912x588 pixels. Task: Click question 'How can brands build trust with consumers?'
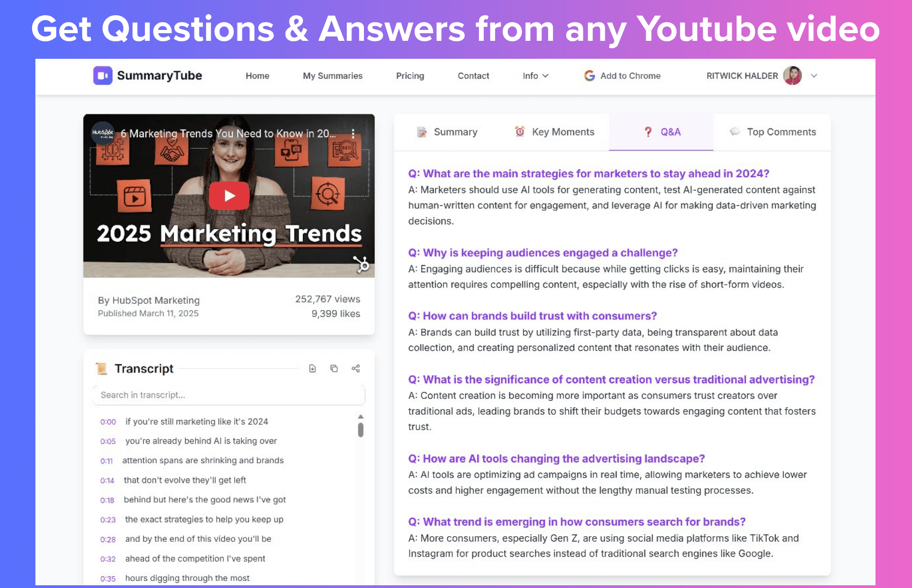pos(533,316)
